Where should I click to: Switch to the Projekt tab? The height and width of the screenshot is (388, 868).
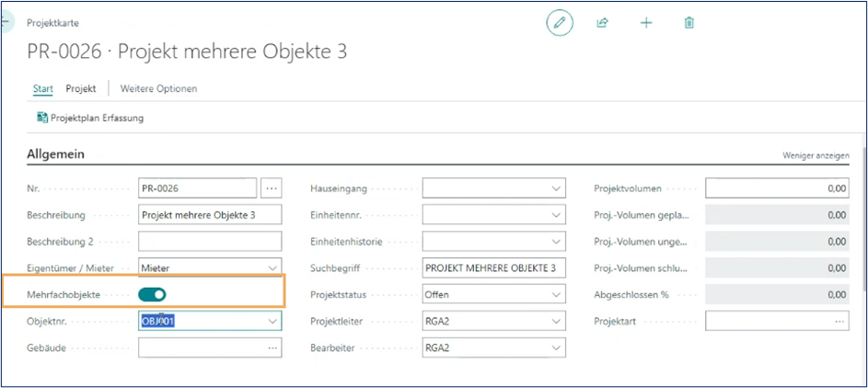tap(81, 88)
